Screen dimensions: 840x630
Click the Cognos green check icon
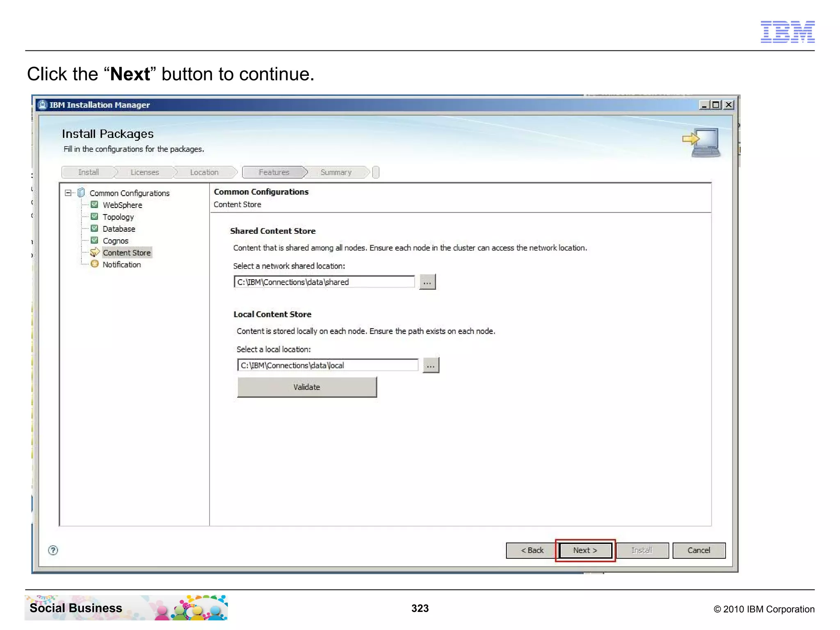(x=94, y=240)
